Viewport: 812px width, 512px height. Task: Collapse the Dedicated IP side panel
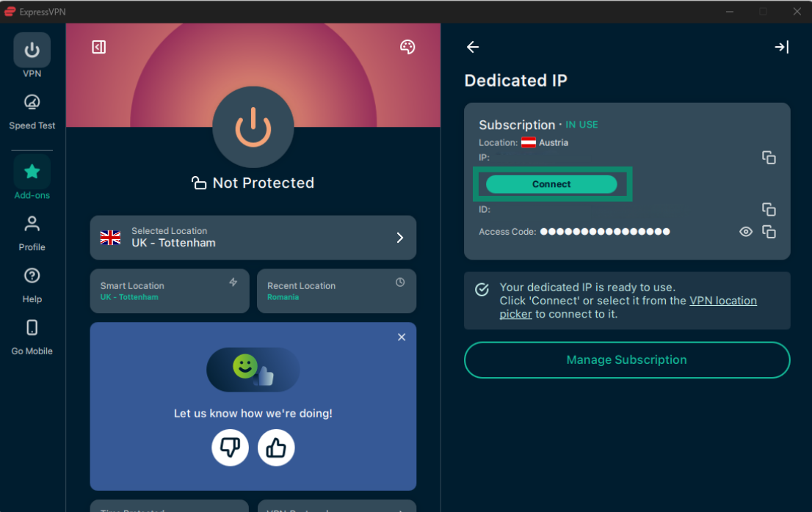(782, 47)
